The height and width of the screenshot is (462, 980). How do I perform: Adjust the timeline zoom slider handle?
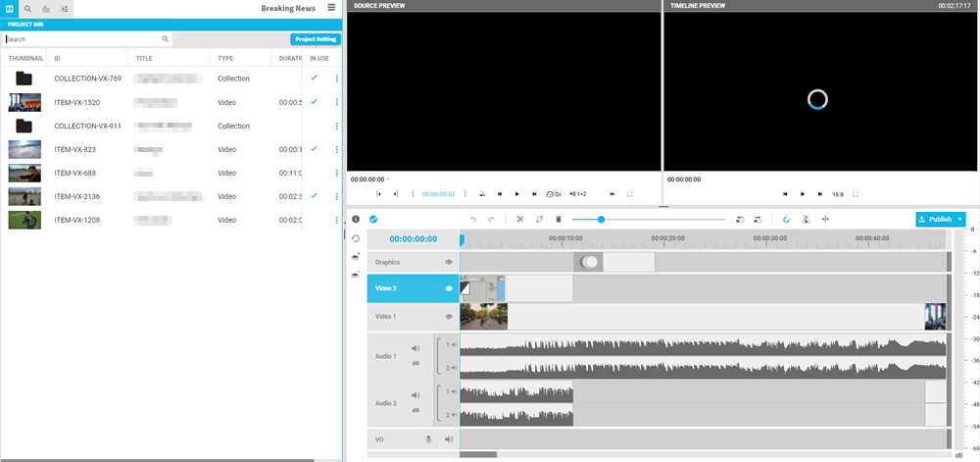click(601, 219)
